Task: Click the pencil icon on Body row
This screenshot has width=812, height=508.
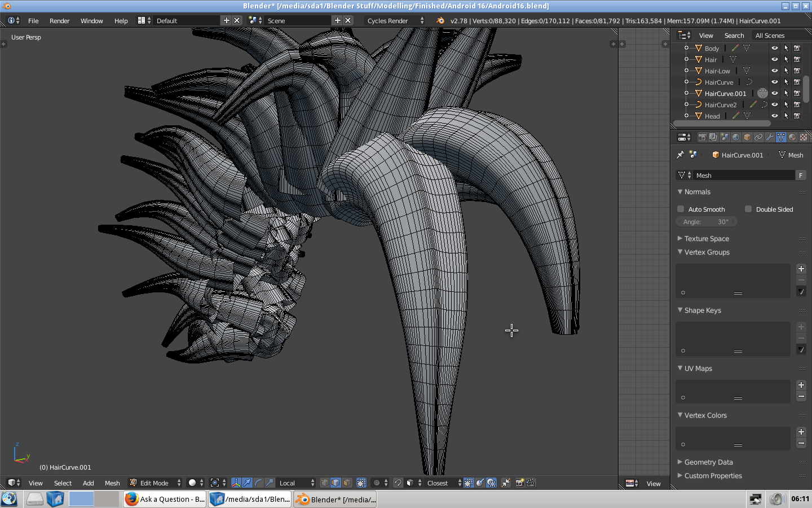Action: pyautogui.click(x=735, y=48)
